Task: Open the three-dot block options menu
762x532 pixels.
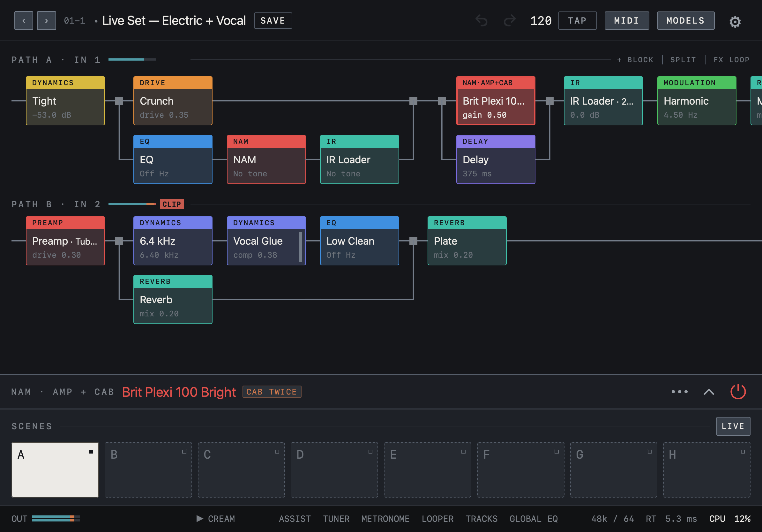Action: (679, 392)
